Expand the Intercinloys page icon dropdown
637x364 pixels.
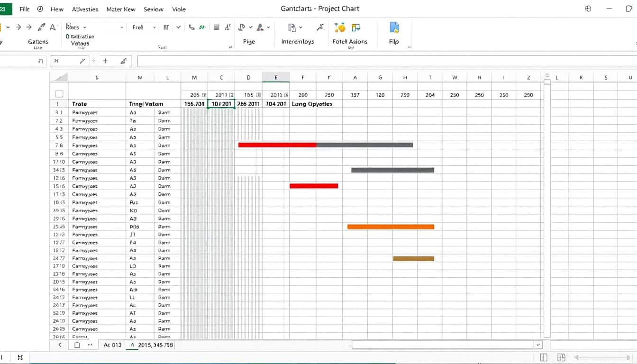point(300,27)
